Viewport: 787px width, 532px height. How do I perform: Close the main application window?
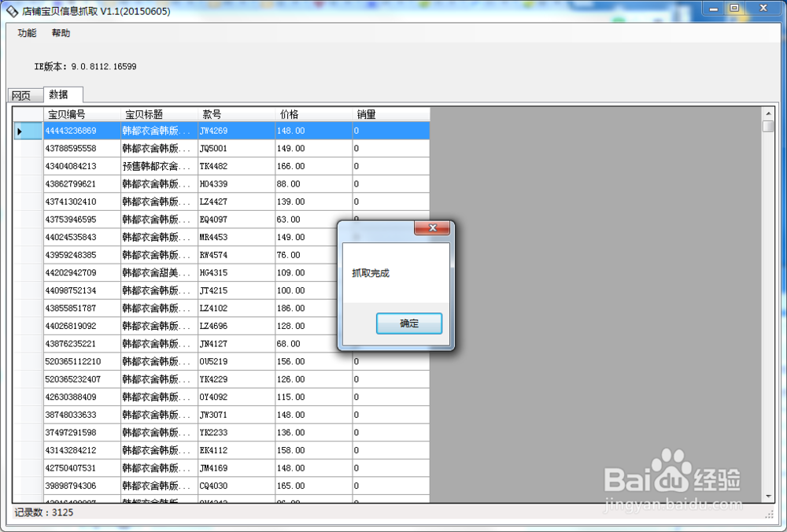(x=764, y=9)
